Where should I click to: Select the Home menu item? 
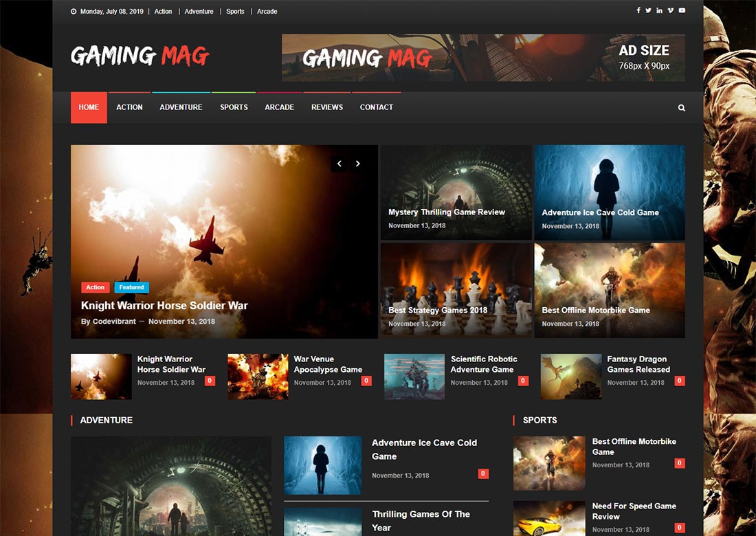(89, 107)
